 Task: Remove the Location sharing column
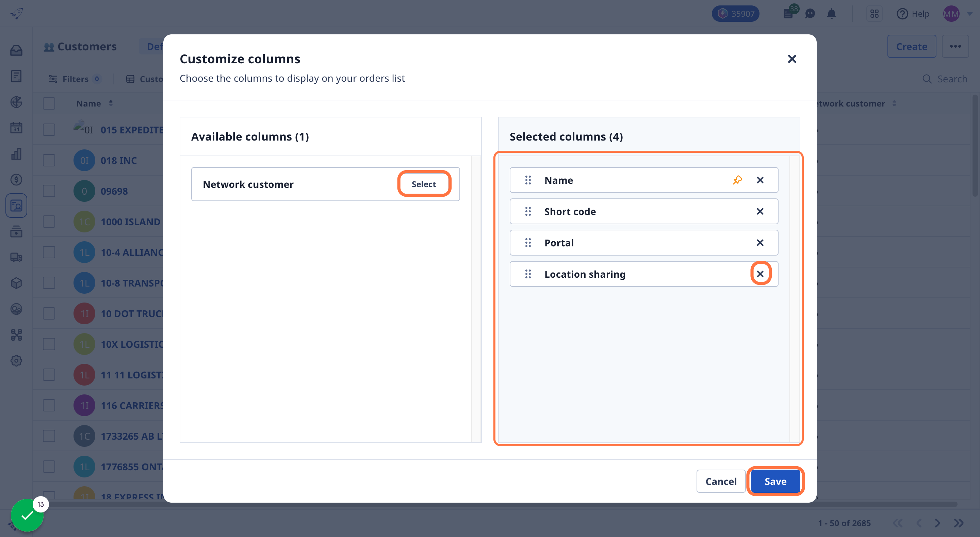point(760,274)
